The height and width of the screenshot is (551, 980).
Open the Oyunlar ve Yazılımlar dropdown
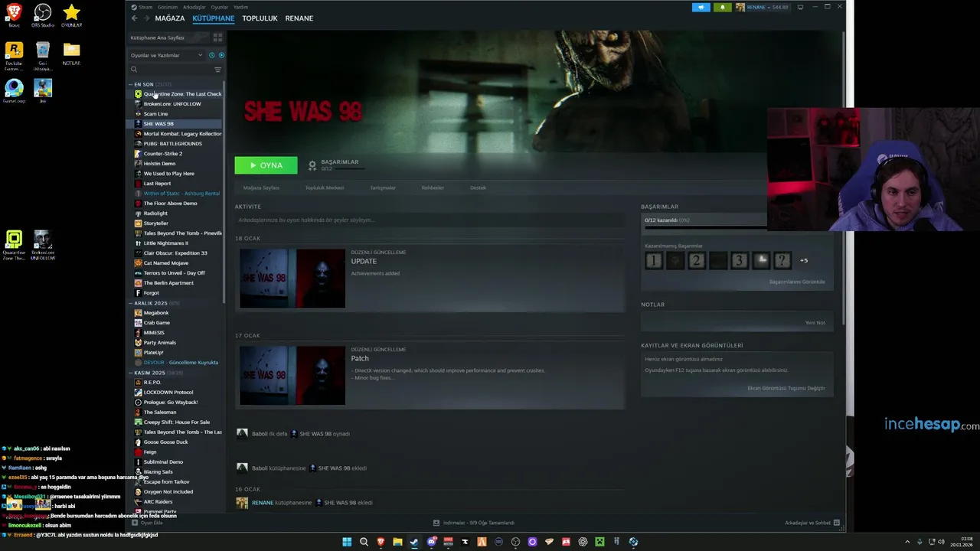click(x=166, y=55)
